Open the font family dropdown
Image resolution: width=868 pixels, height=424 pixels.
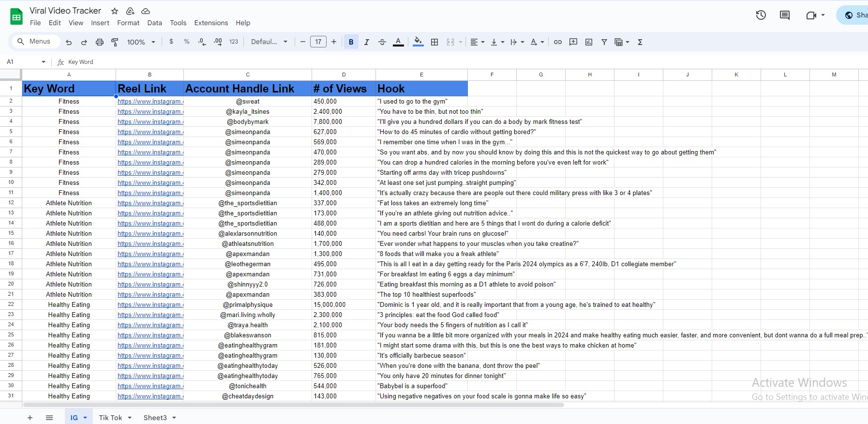(x=269, y=42)
